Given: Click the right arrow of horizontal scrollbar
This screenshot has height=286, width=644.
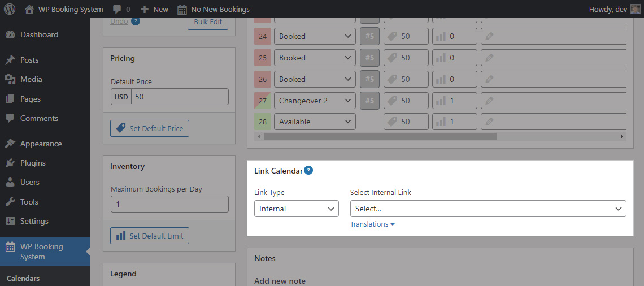Looking at the screenshot, I should 622,136.
